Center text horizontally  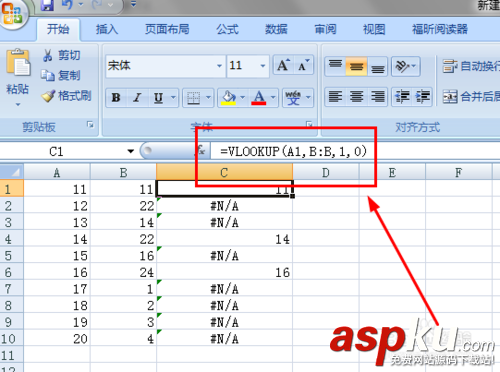pos(356,97)
